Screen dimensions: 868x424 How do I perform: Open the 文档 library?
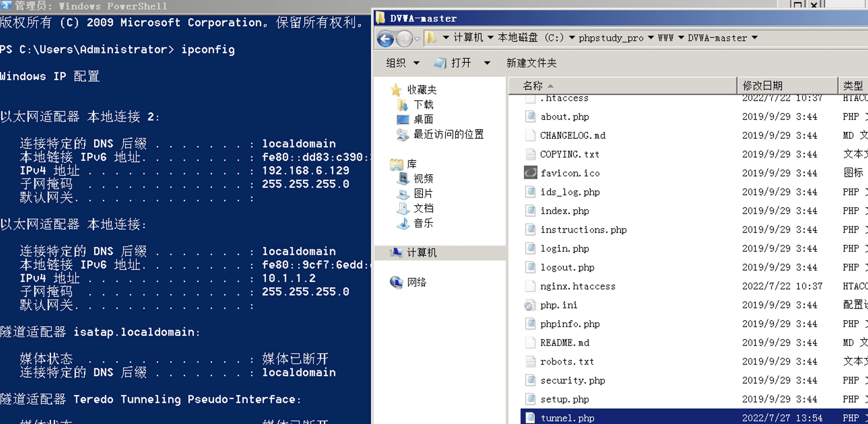coord(423,208)
